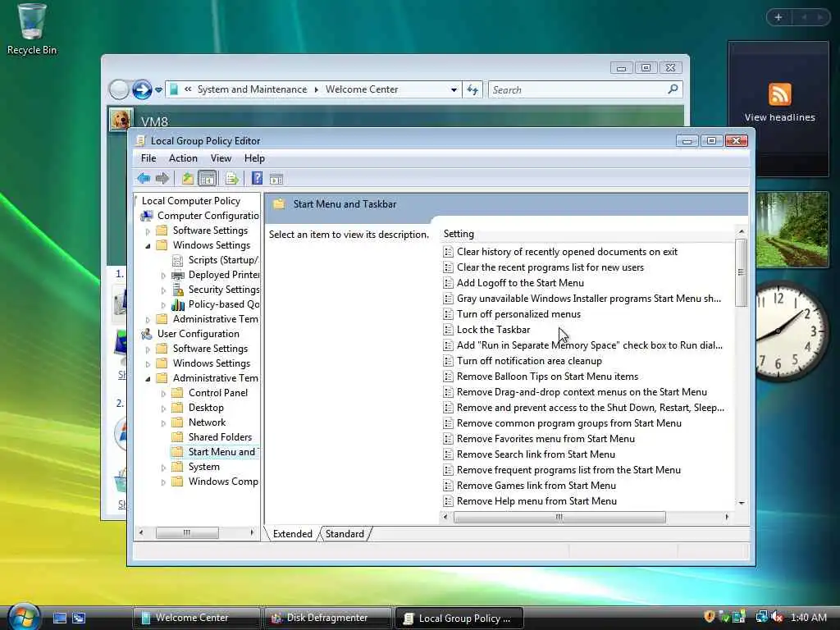Click horizontal scrollbar thumb in settings list

(559, 517)
